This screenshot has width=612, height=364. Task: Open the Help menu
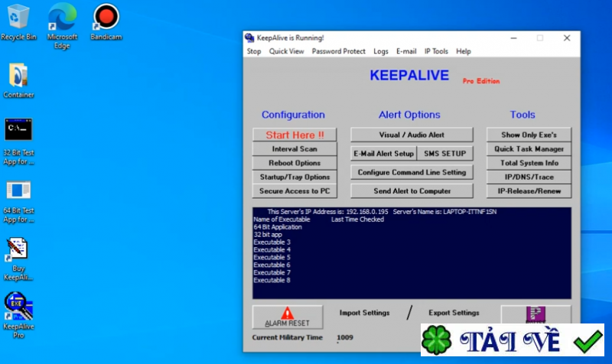point(464,51)
